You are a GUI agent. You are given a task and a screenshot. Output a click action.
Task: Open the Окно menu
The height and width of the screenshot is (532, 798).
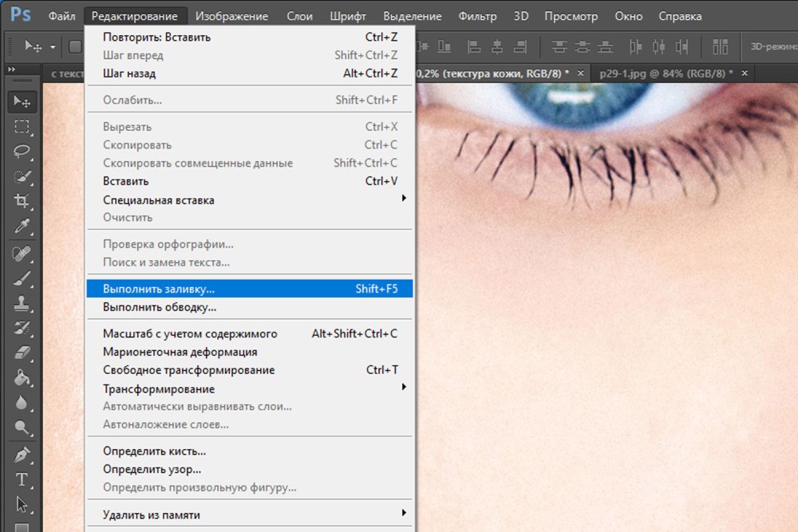[629, 16]
